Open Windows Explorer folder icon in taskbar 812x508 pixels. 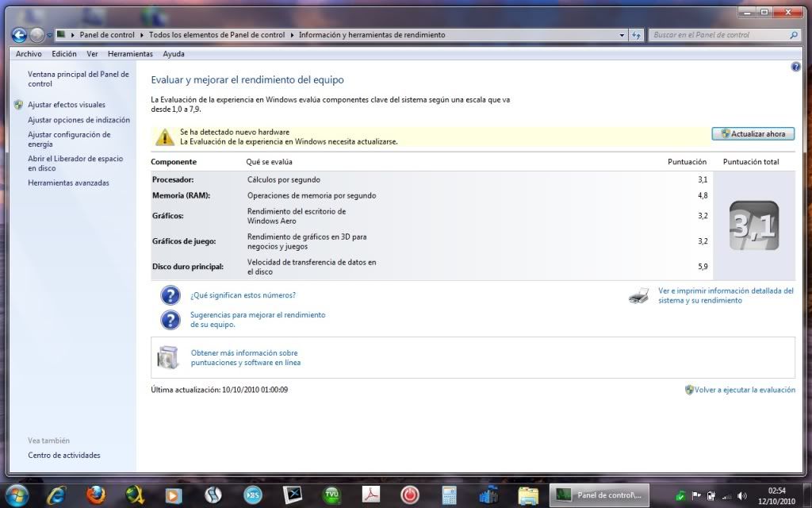(x=527, y=495)
